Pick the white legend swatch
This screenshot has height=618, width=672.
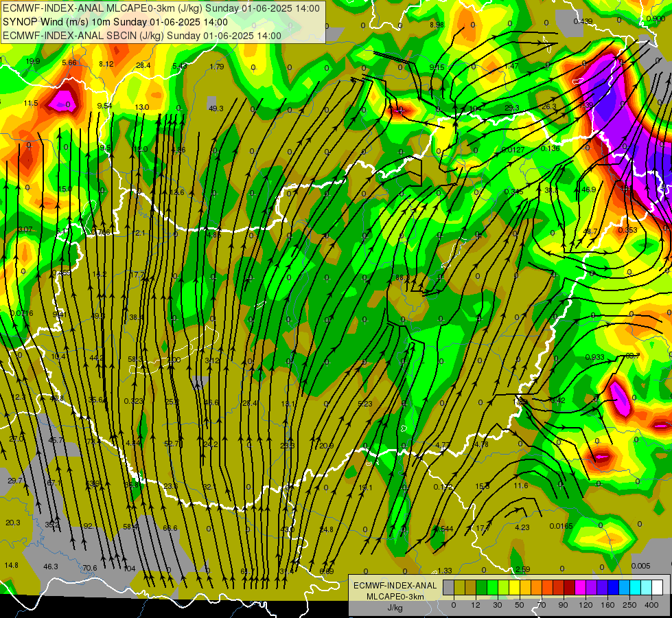click(657, 587)
